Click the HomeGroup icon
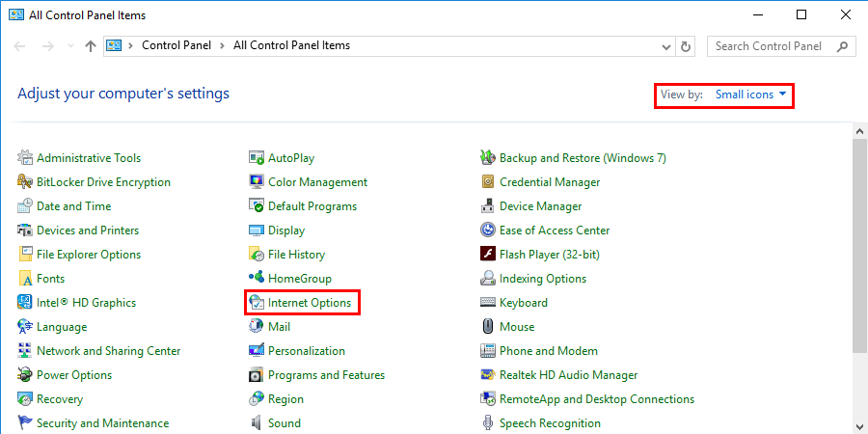The image size is (868, 434). tap(257, 279)
